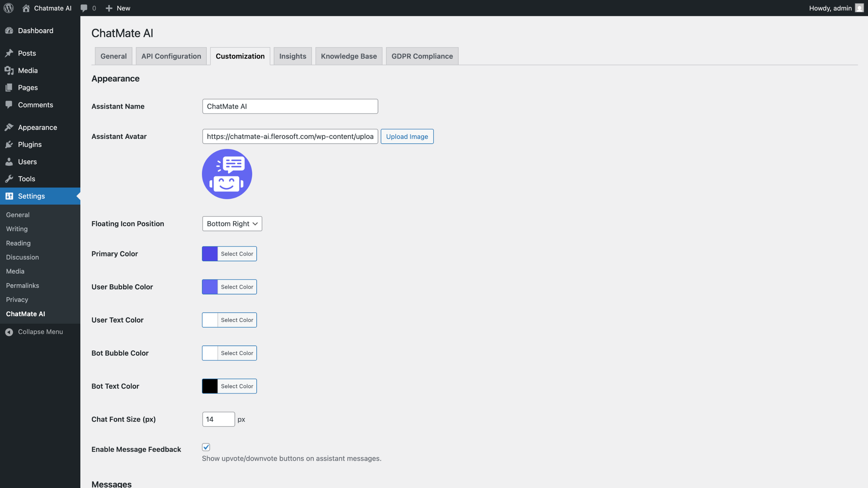Open the Floating Icon Position dropdown
868x488 pixels.
pos(232,224)
